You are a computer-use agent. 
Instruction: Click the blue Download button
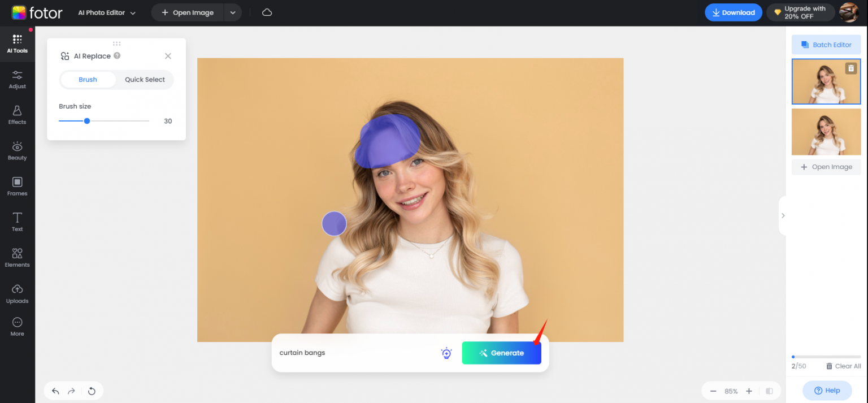pyautogui.click(x=734, y=12)
